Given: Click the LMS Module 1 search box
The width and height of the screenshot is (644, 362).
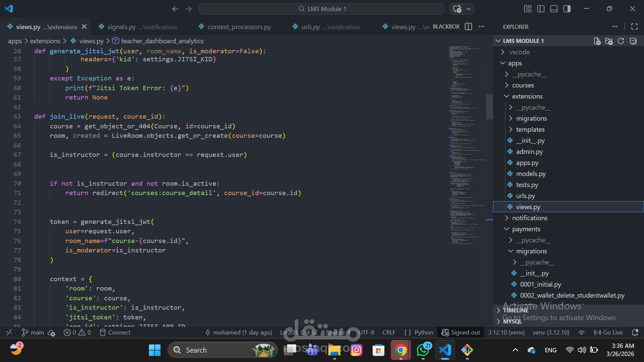Looking at the screenshot, I should [321, 9].
